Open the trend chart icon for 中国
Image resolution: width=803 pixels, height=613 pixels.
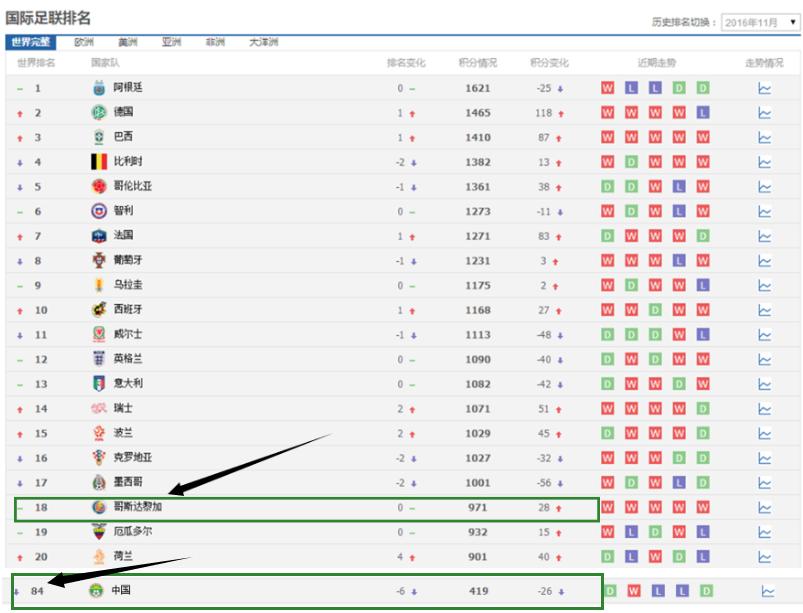click(x=767, y=591)
